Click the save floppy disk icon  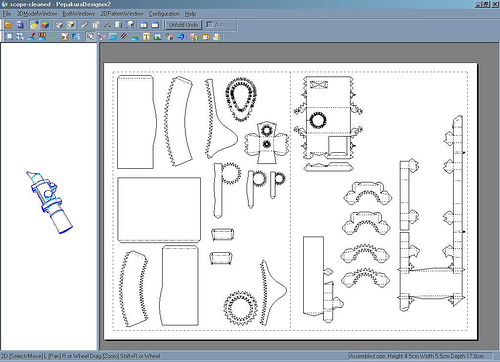point(20,25)
